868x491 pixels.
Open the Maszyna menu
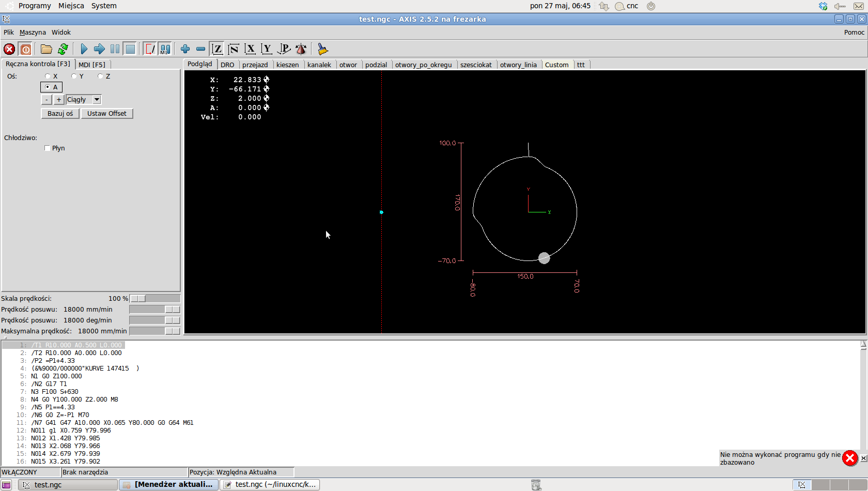(x=33, y=32)
